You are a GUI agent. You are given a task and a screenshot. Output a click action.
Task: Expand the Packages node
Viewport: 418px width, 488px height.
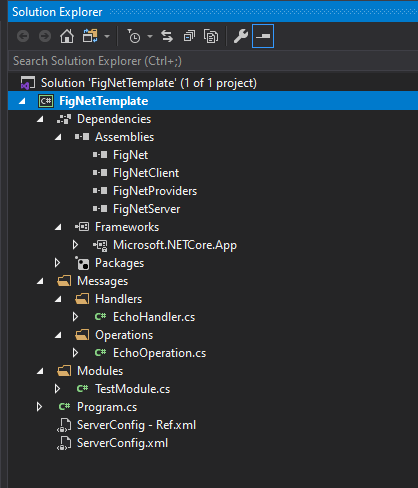coord(58,263)
